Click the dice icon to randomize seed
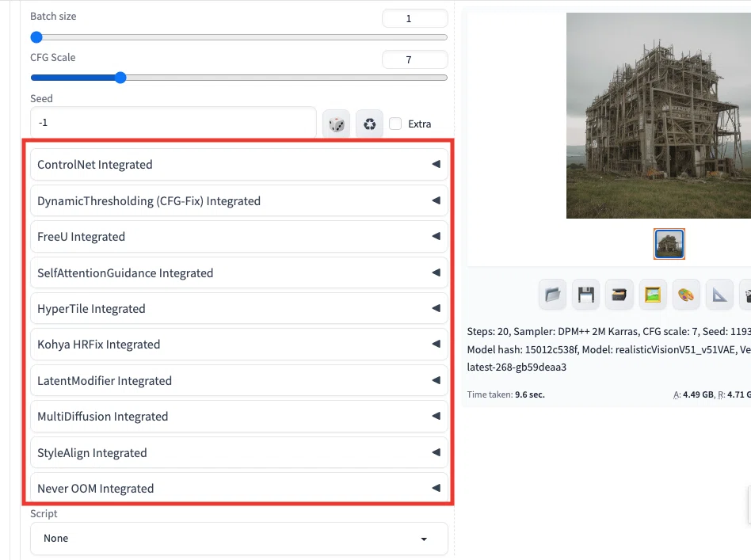This screenshot has height=560, width=751. click(x=336, y=124)
